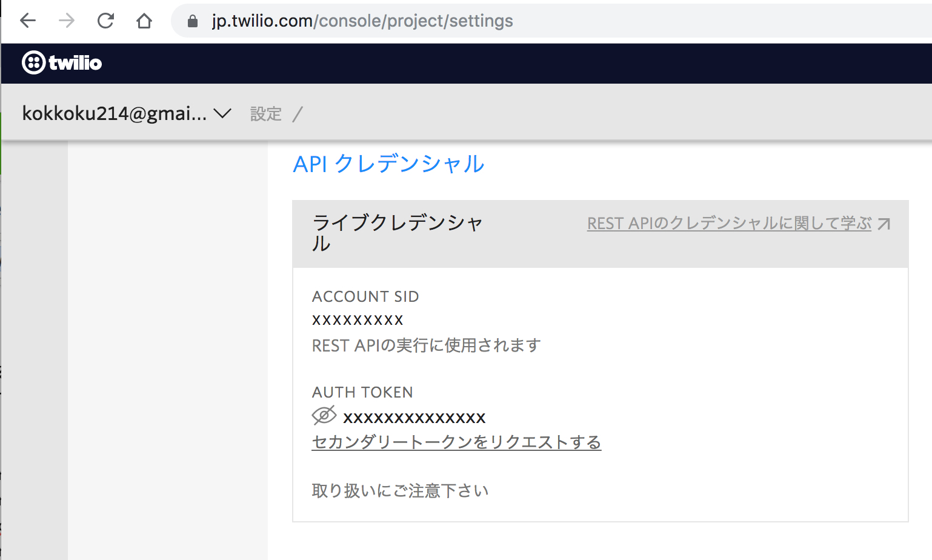Click the API クレデンシャル heading

click(388, 164)
